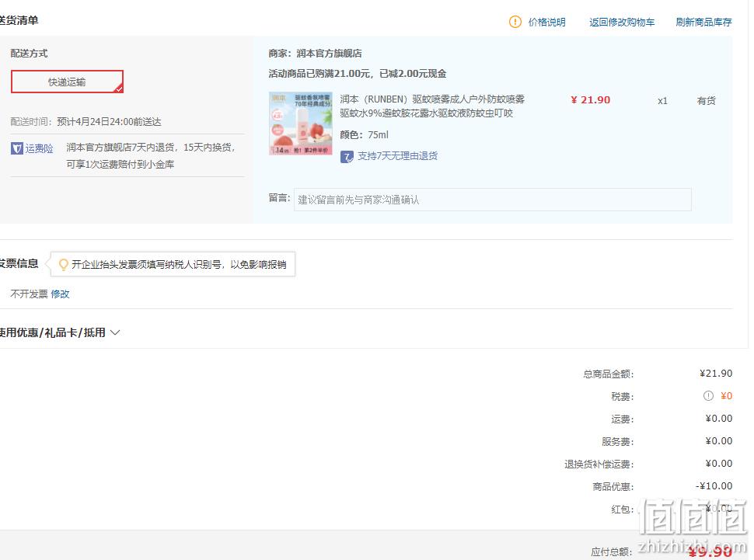The height and width of the screenshot is (560, 754).
Task: Click the x1 quantity text
Action: coord(662,101)
